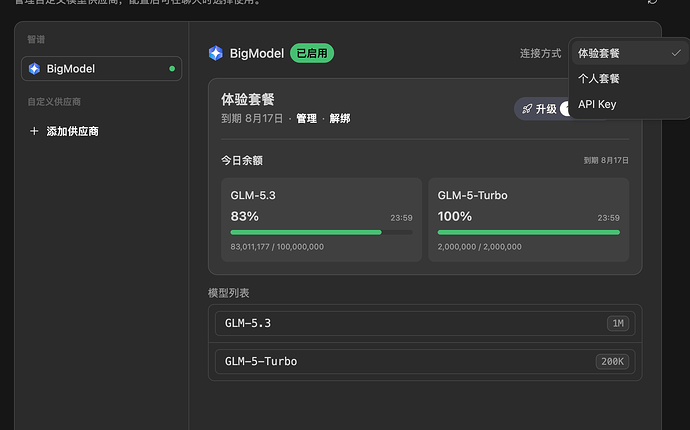
Task: Click the GLM-5-Turbo usage progress bar
Action: (529, 232)
